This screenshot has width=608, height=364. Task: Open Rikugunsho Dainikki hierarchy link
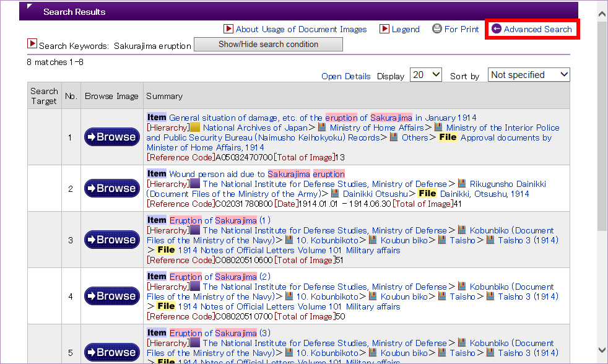point(508,184)
